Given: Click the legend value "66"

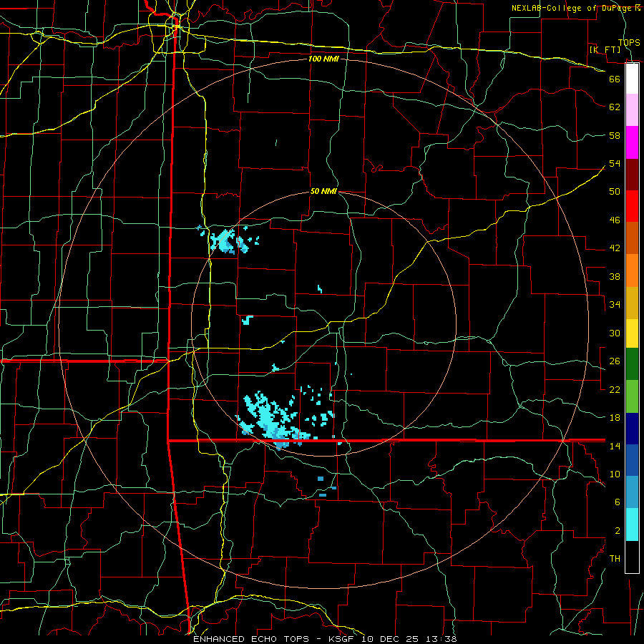Looking at the screenshot, I should pyautogui.click(x=615, y=79).
